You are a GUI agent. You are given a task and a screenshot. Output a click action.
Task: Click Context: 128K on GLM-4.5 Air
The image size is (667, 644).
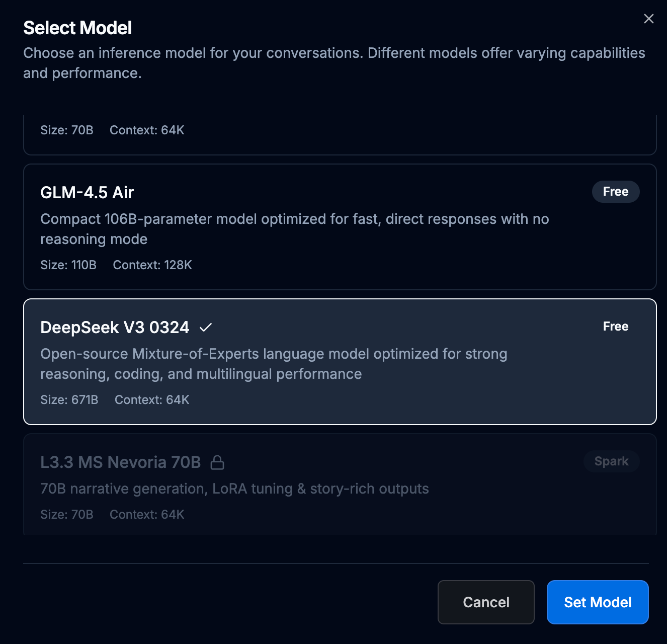click(152, 265)
